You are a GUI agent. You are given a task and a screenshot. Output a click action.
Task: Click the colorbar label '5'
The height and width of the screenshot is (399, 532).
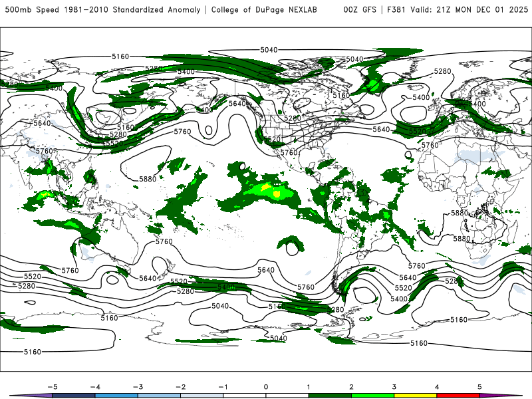point(479,387)
